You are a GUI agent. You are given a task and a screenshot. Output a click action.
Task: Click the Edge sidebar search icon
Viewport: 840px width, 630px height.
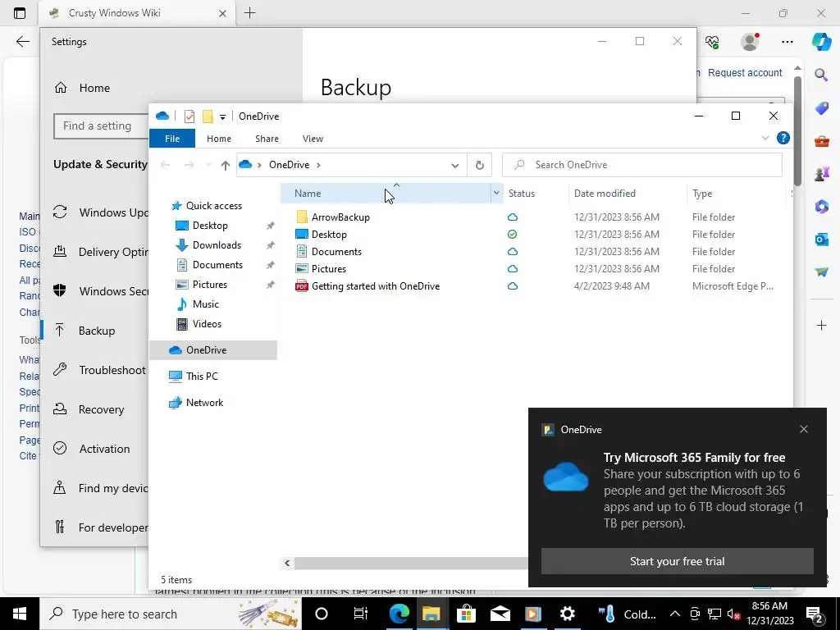821,75
